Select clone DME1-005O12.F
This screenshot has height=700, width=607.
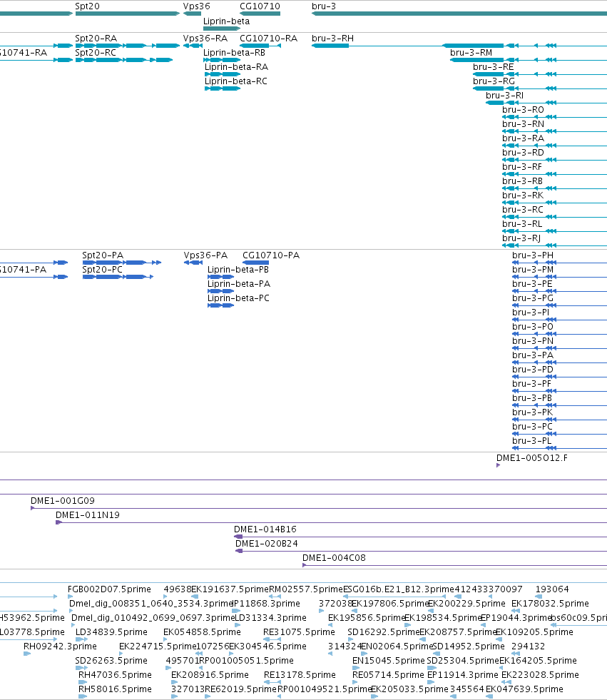532,458
